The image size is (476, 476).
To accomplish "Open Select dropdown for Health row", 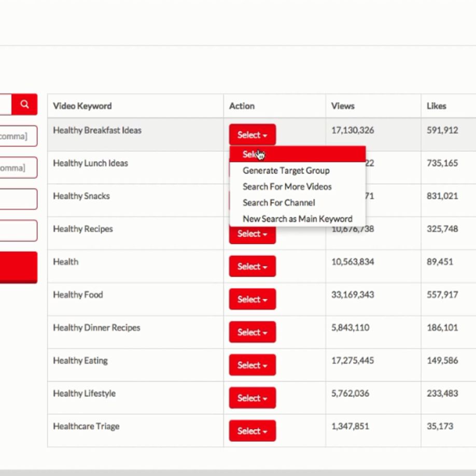I will pyautogui.click(x=252, y=267).
